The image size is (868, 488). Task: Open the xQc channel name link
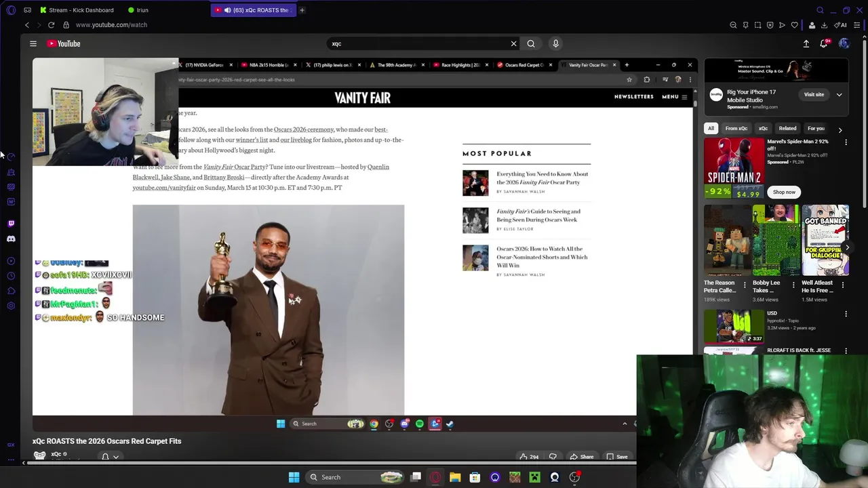(56, 454)
